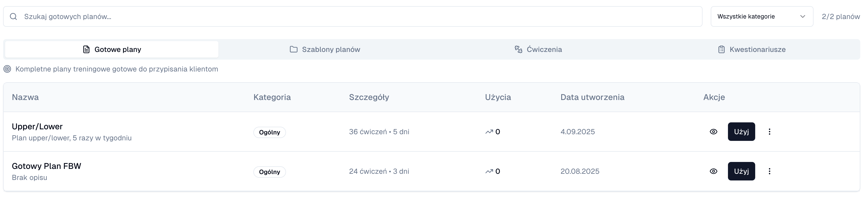Click Użyj for the Upper/Lower plan
Viewport: 868px width, 200px height.
coord(741,132)
